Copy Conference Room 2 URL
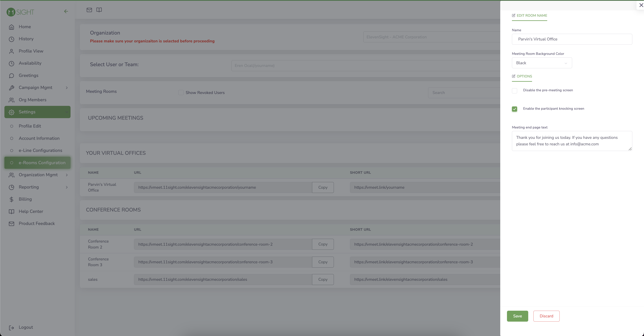This screenshot has height=336, width=644. pyautogui.click(x=323, y=244)
